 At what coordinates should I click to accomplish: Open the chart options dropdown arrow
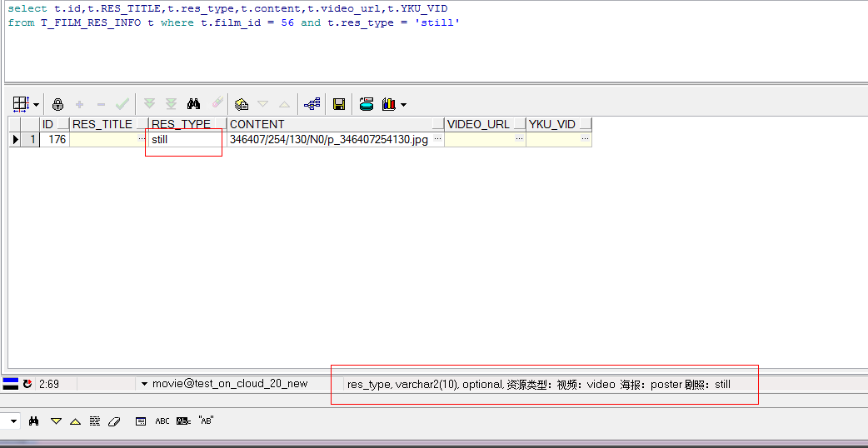tap(403, 105)
